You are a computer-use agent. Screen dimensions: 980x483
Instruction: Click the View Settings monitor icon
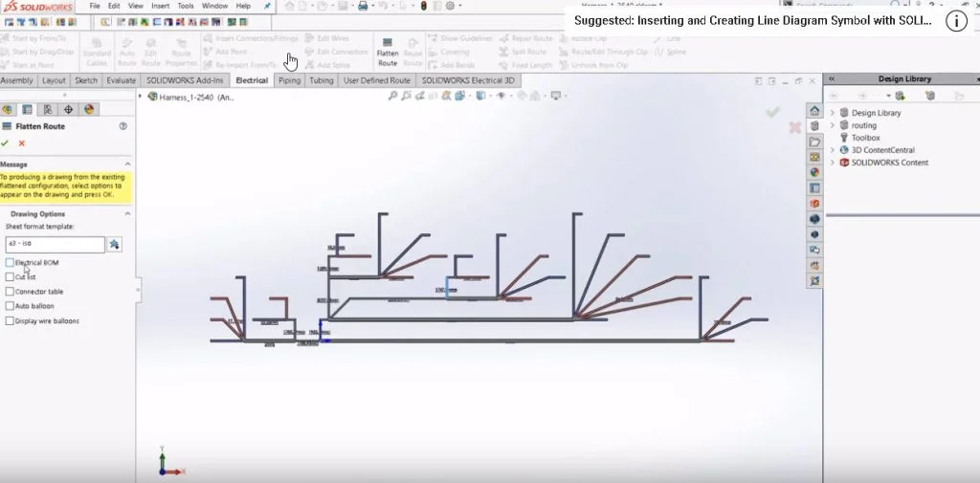554,96
